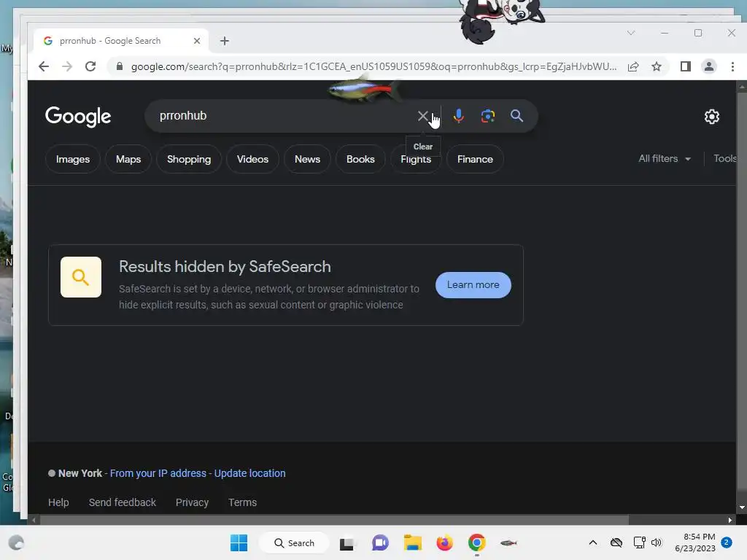Launch Firefox from the taskbar
The image size is (747, 560).
click(x=444, y=542)
